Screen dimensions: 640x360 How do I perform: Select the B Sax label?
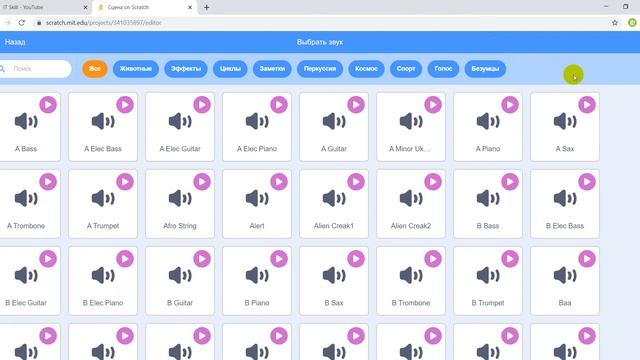click(334, 303)
